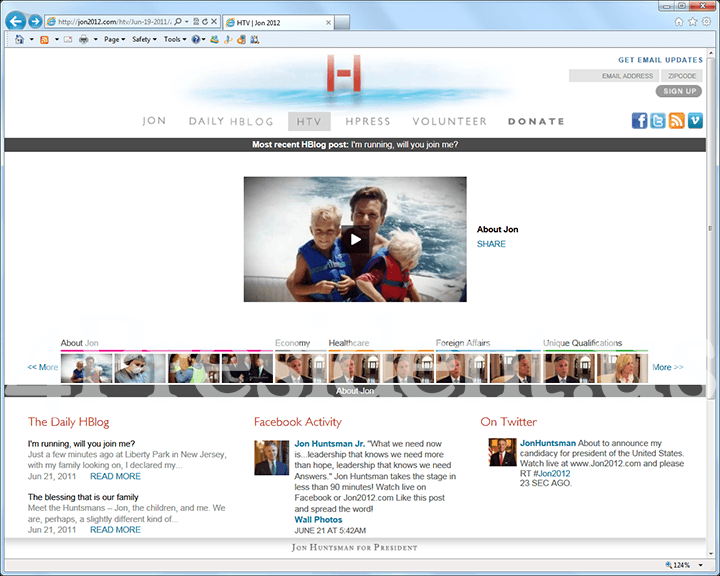
Task: Click the Print icon in command bar
Action: tap(84, 40)
